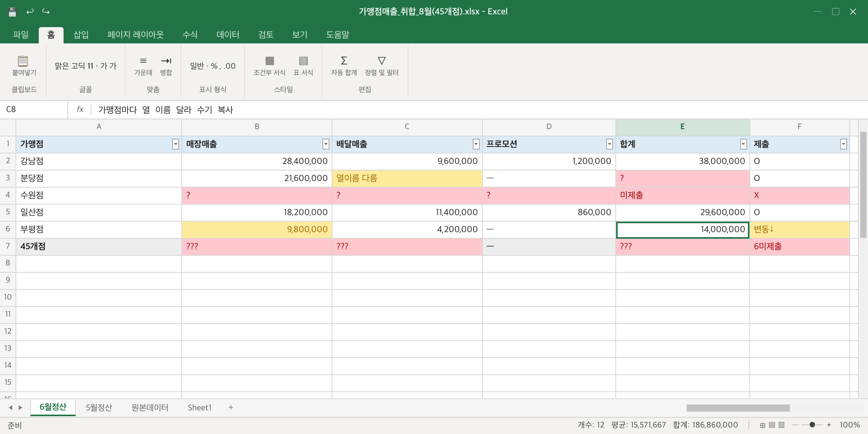Switch to page break preview icon
Viewport: 868px width, 434px height.
[782, 425]
